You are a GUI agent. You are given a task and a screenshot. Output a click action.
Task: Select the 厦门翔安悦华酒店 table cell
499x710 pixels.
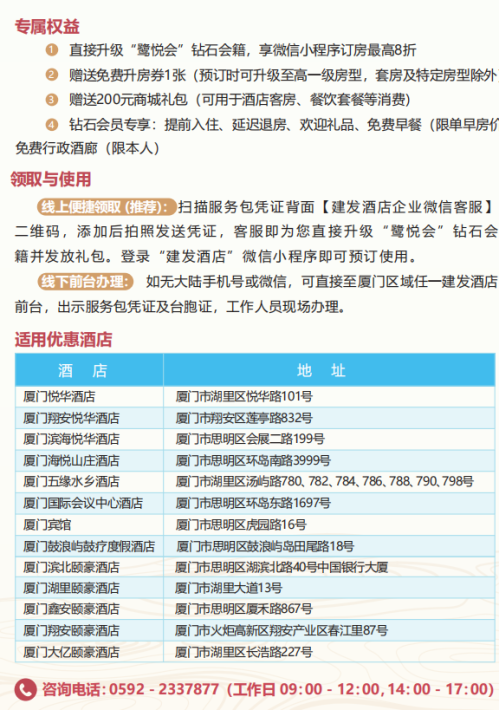tap(89, 418)
